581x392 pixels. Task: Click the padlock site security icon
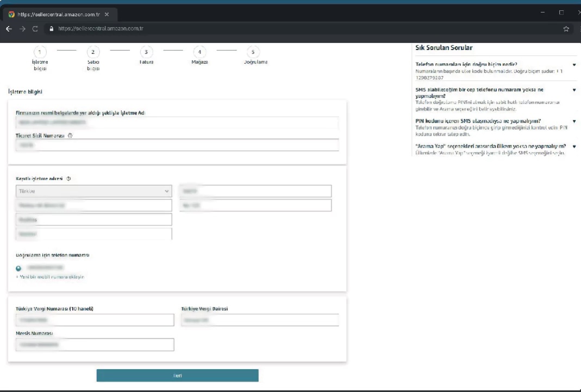coord(52,28)
